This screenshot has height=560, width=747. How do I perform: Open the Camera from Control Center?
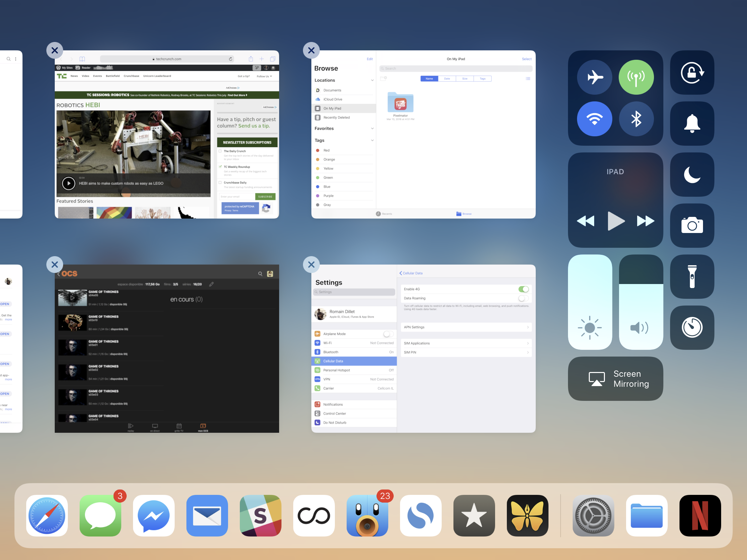(692, 226)
